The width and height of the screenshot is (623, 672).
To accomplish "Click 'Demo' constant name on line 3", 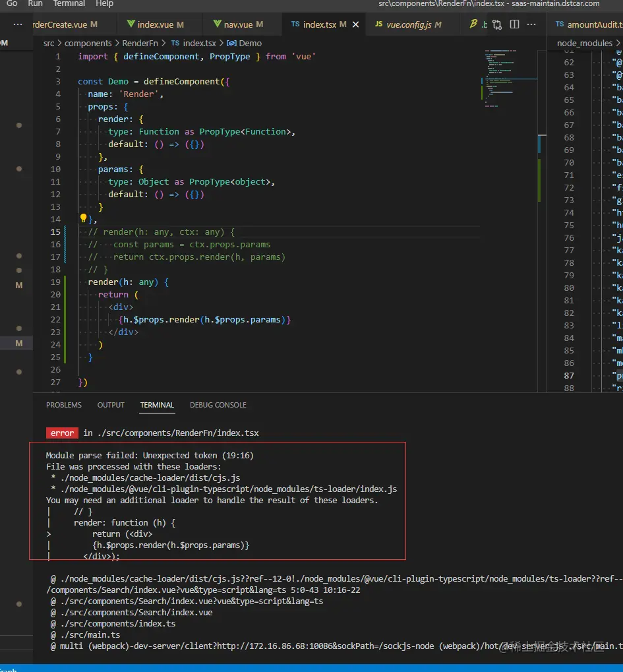I will click(x=118, y=81).
